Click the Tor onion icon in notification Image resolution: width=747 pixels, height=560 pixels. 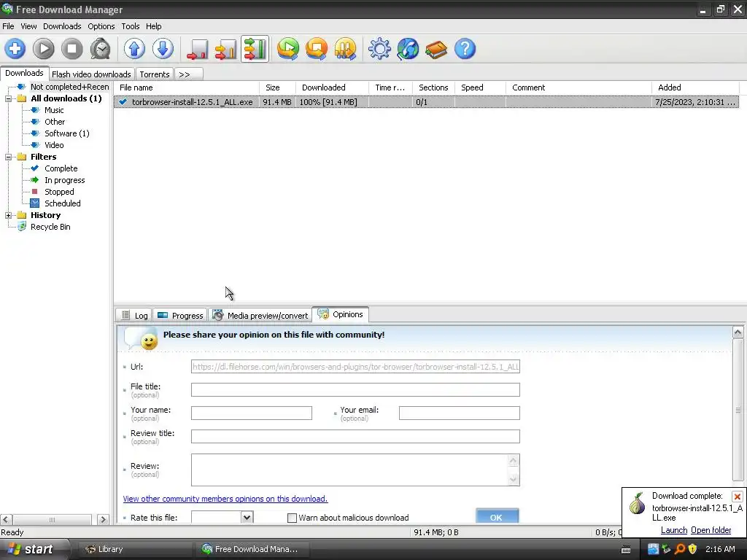(x=638, y=504)
